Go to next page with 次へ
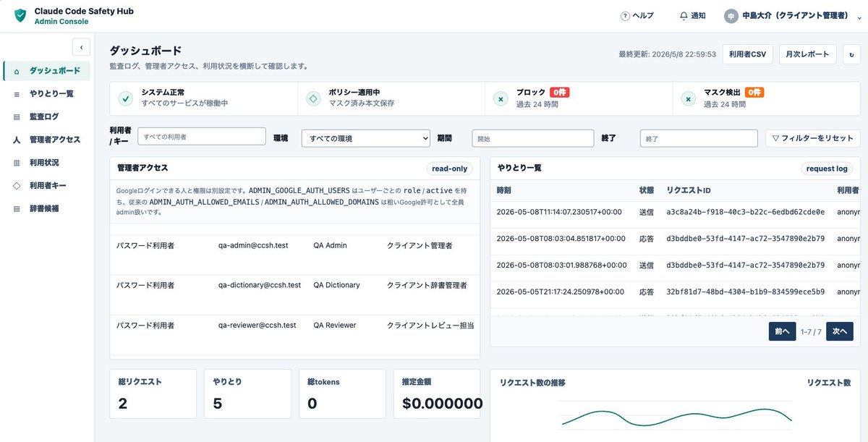868x442 pixels. tap(839, 331)
